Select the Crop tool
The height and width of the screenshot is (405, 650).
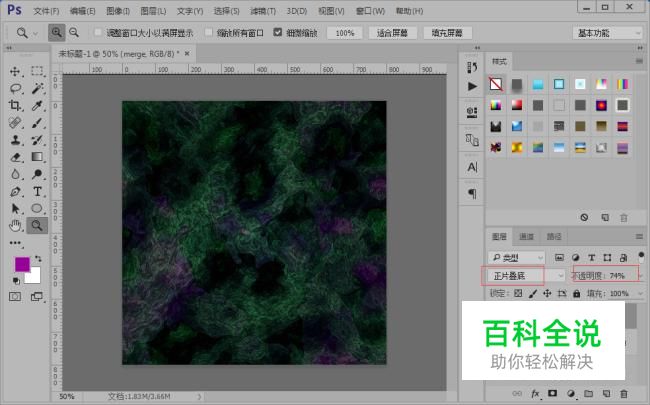pyautogui.click(x=15, y=105)
